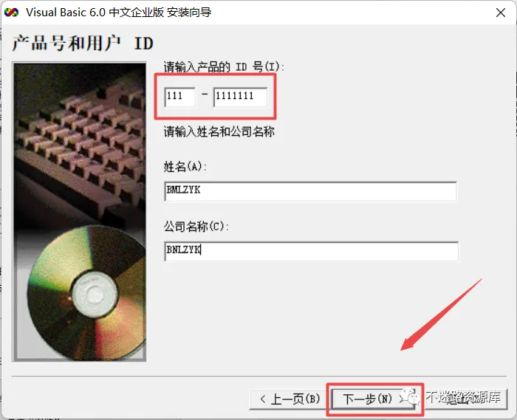This screenshot has height=420, width=517.
Task: Click the 请输入产品的 ID 号(I) label
Action: (x=224, y=67)
